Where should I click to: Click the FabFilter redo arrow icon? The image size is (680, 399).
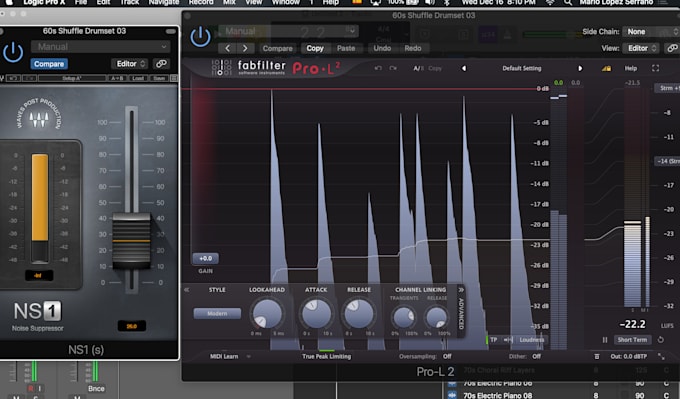(393, 68)
